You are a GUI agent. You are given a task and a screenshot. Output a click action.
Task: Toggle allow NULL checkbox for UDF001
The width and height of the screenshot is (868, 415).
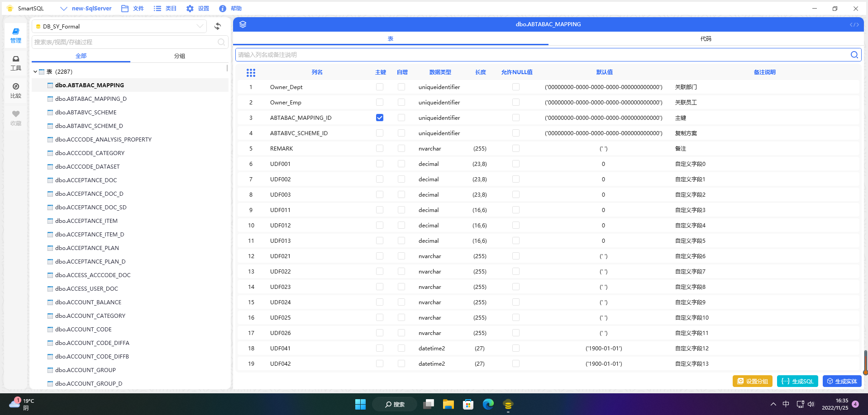coord(516,164)
